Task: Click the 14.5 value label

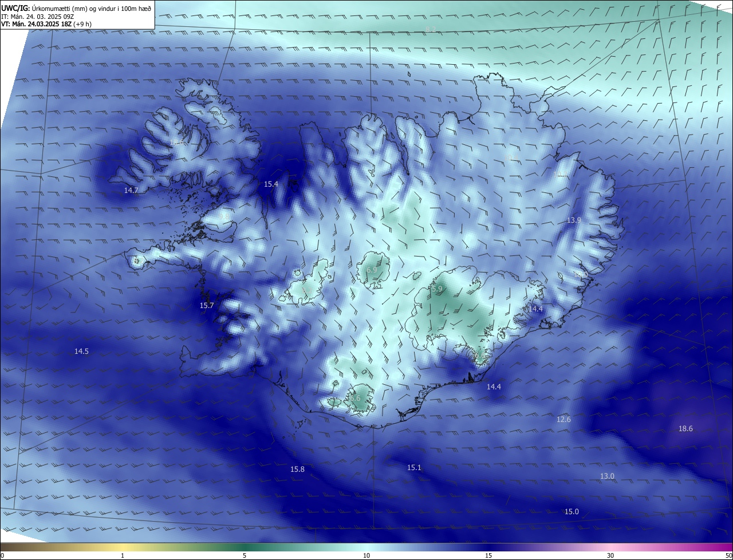Action: 81,351
